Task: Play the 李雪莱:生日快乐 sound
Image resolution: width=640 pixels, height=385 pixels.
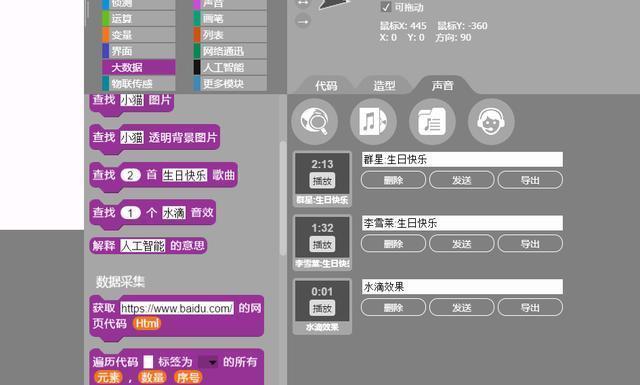Action: click(322, 245)
